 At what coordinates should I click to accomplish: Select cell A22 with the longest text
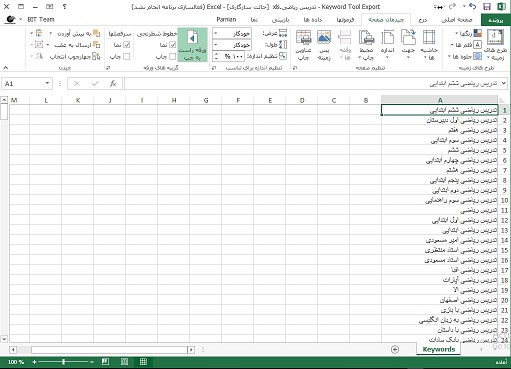(440, 320)
